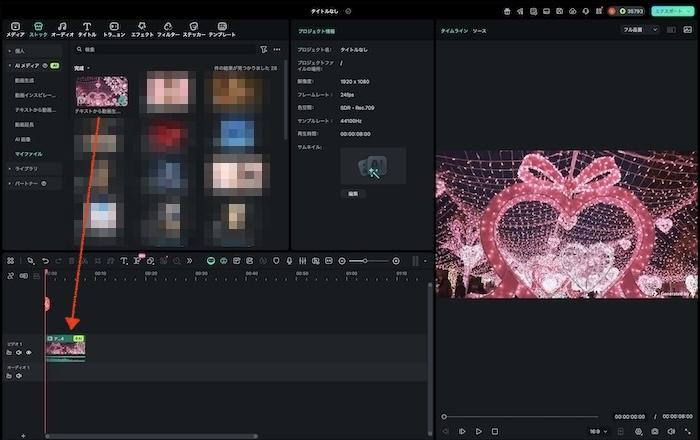Click the filter icon beside the search field
The image size is (700, 440).
click(x=264, y=49)
